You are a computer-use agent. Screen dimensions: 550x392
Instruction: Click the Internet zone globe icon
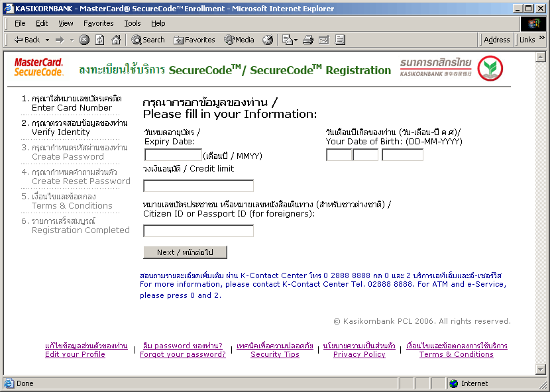pos(453,383)
